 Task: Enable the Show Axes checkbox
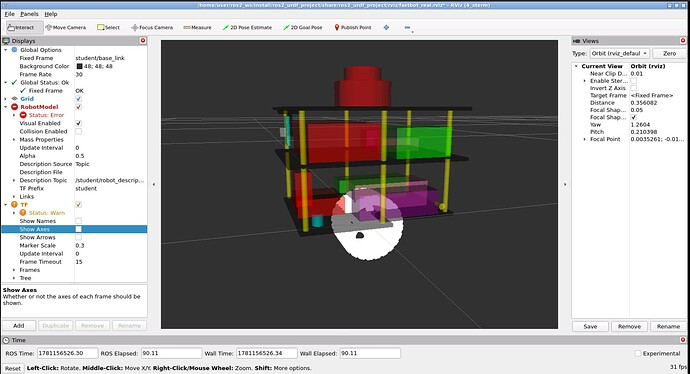[x=78, y=229]
